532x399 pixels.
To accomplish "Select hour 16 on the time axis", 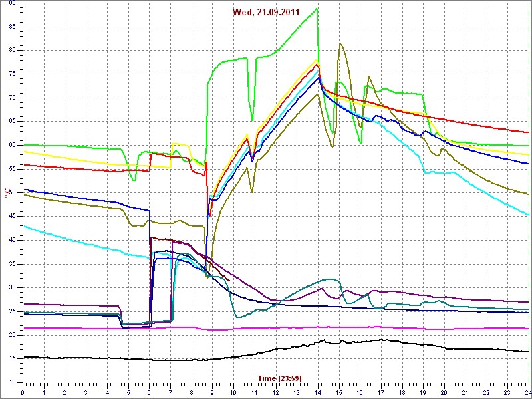I will coord(359,392).
